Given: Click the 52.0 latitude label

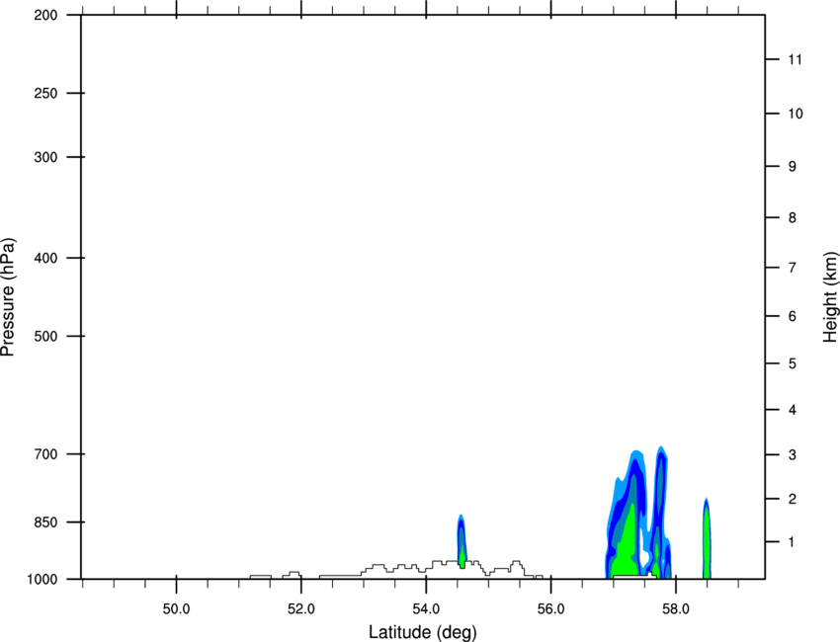Looking at the screenshot, I should [x=301, y=609].
